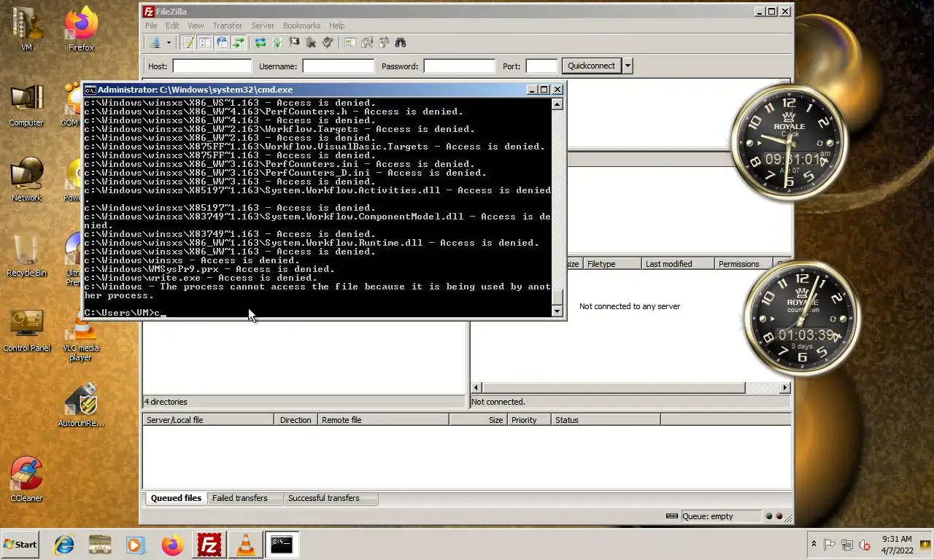Reconnect to the last used server

point(328,42)
